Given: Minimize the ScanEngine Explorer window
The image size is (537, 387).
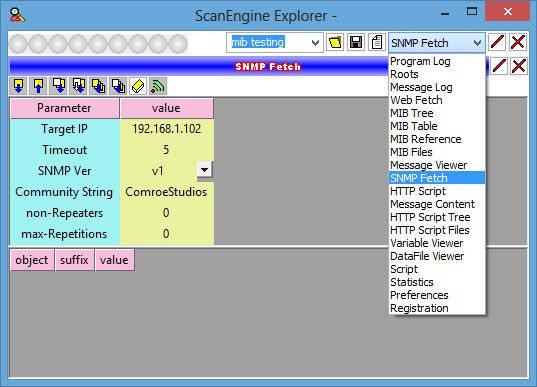Looking at the screenshot, I should click(445, 13).
